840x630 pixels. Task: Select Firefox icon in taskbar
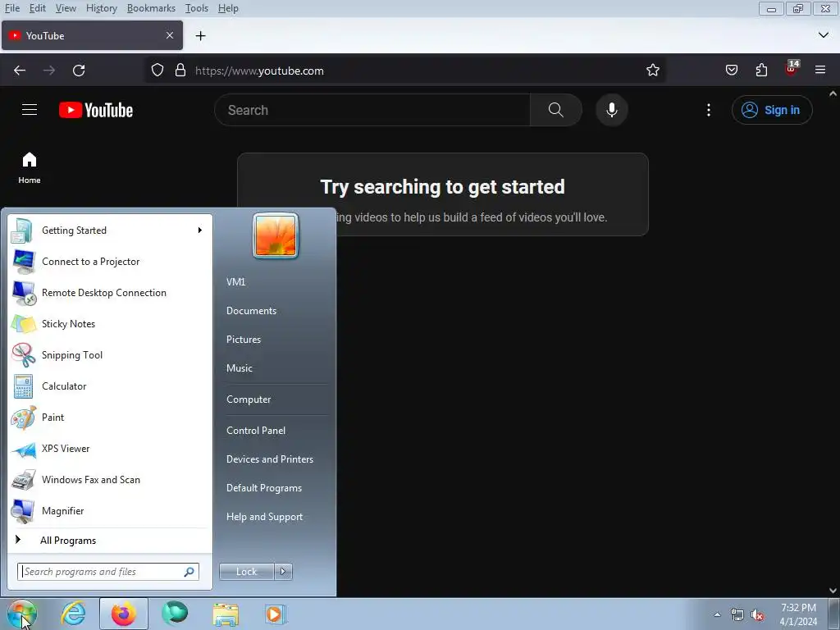(x=124, y=614)
